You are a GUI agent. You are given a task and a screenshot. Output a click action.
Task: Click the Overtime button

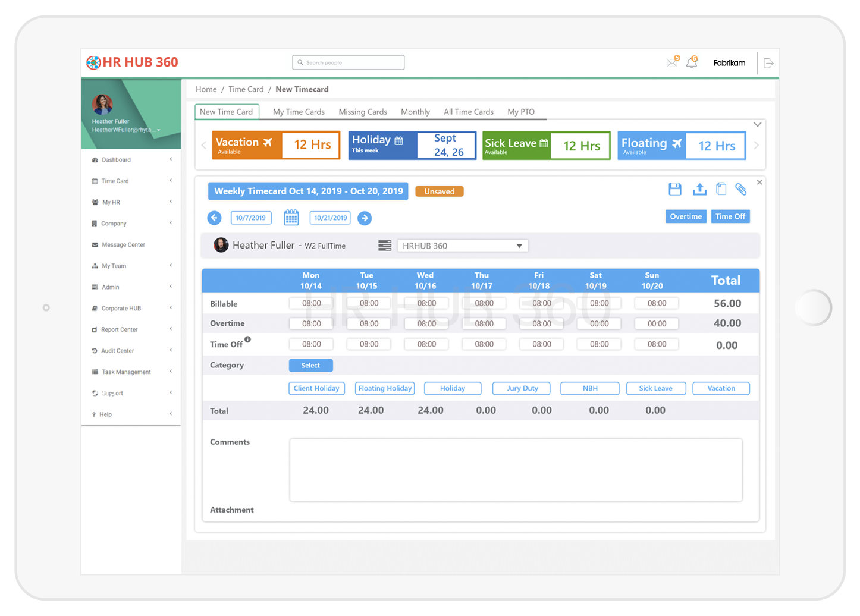click(x=686, y=216)
